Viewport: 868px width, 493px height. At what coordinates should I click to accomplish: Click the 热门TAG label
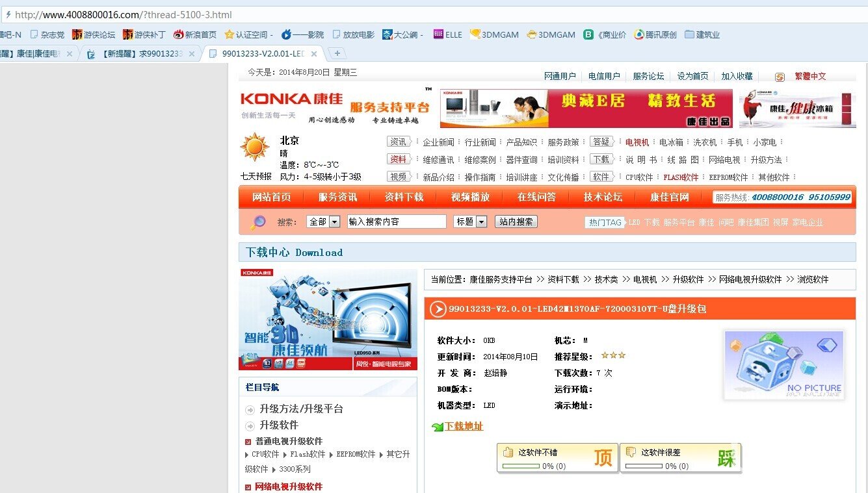(604, 222)
